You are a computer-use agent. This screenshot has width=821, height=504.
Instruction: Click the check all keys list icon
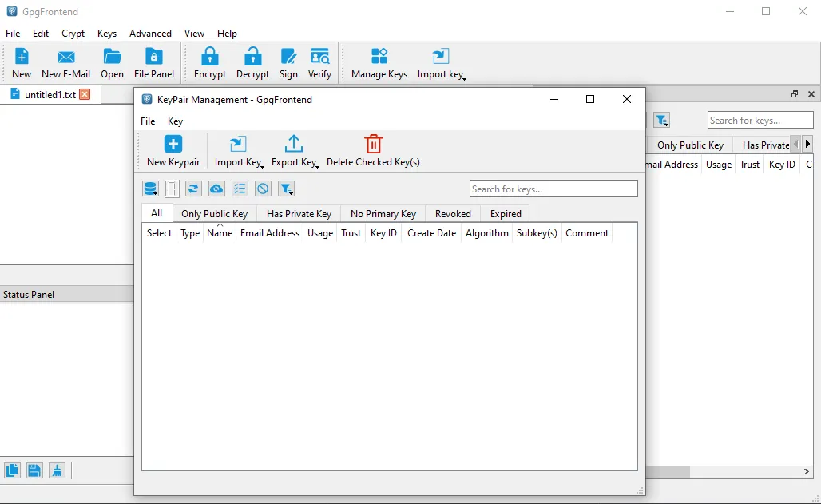(240, 189)
